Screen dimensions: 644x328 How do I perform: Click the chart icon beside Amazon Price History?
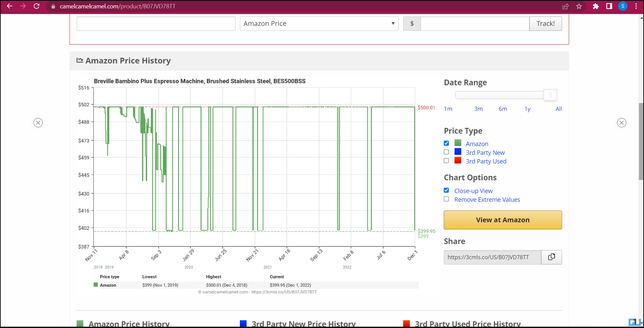coord(80,60)
